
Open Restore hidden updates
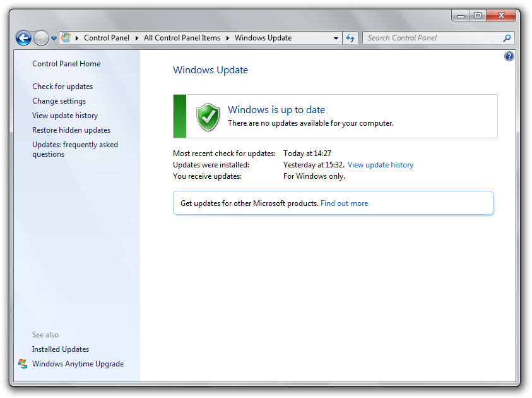(x=71, y=130)
